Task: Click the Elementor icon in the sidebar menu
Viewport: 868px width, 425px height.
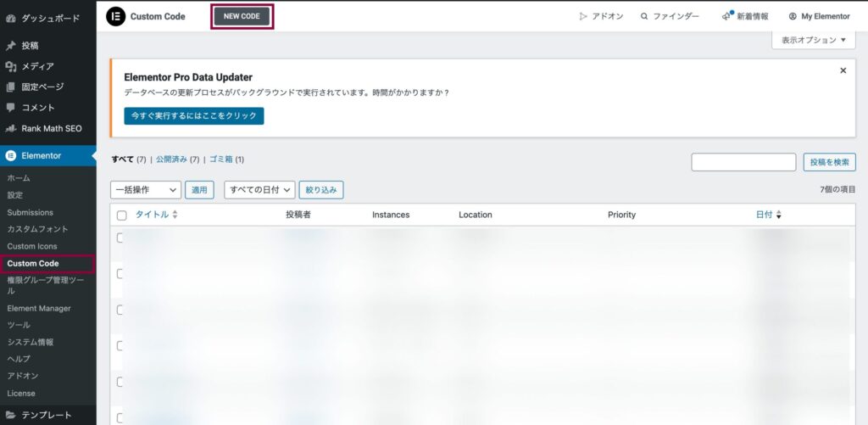Action: [10, 156]
